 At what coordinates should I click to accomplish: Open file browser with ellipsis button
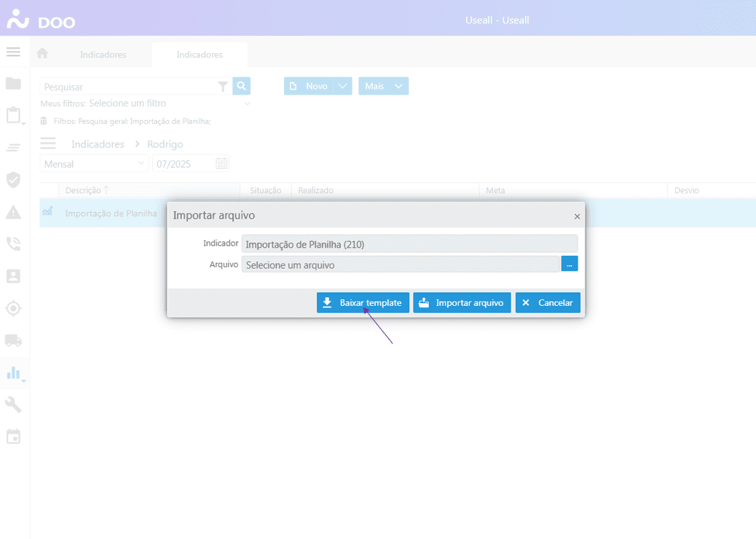(x=570, y=264)
